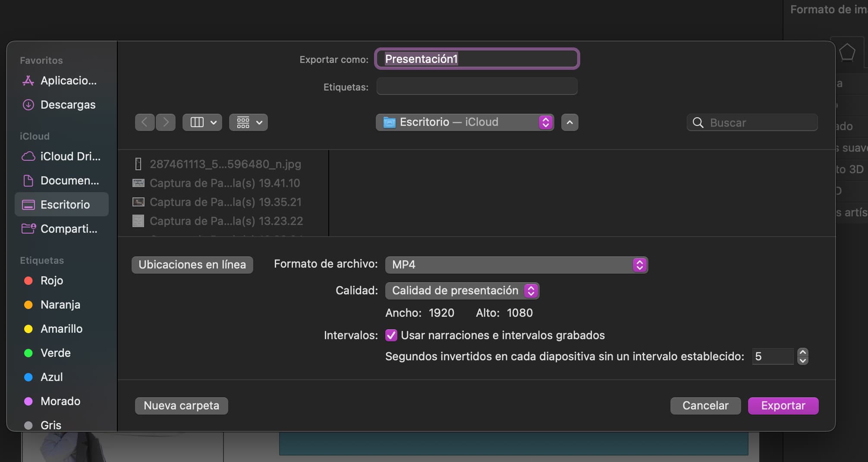Select the Rojo tag color swatch

(x=28, y=281)
